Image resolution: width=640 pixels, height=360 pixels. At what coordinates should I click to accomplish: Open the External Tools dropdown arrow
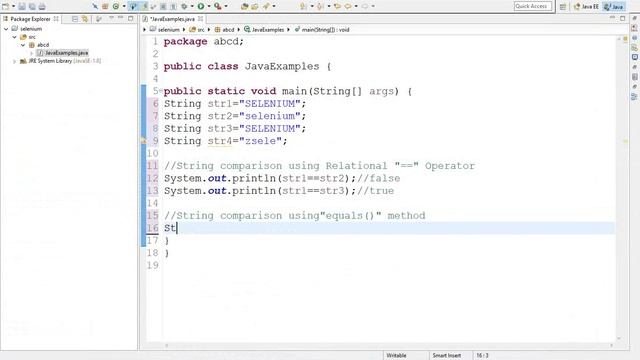tap(226, 7)
